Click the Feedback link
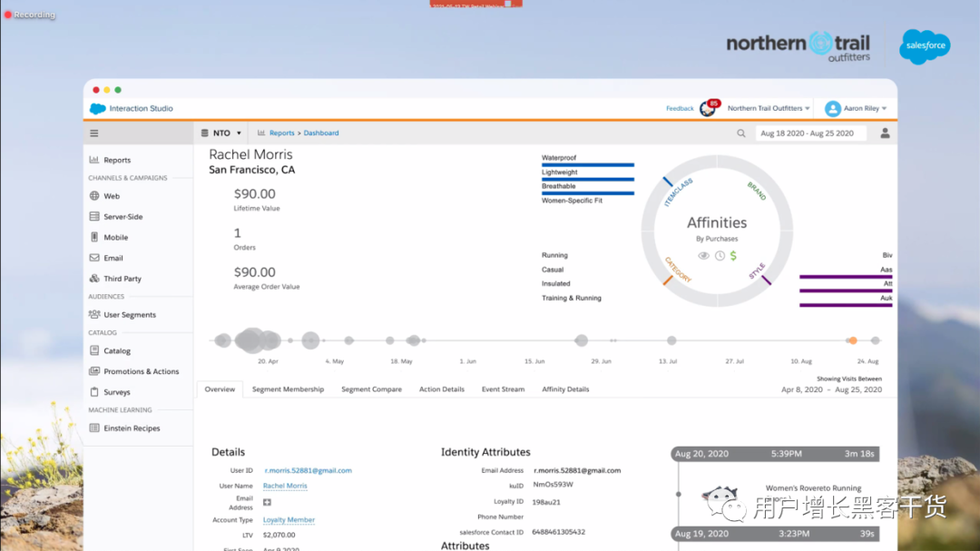 point(680,109)
